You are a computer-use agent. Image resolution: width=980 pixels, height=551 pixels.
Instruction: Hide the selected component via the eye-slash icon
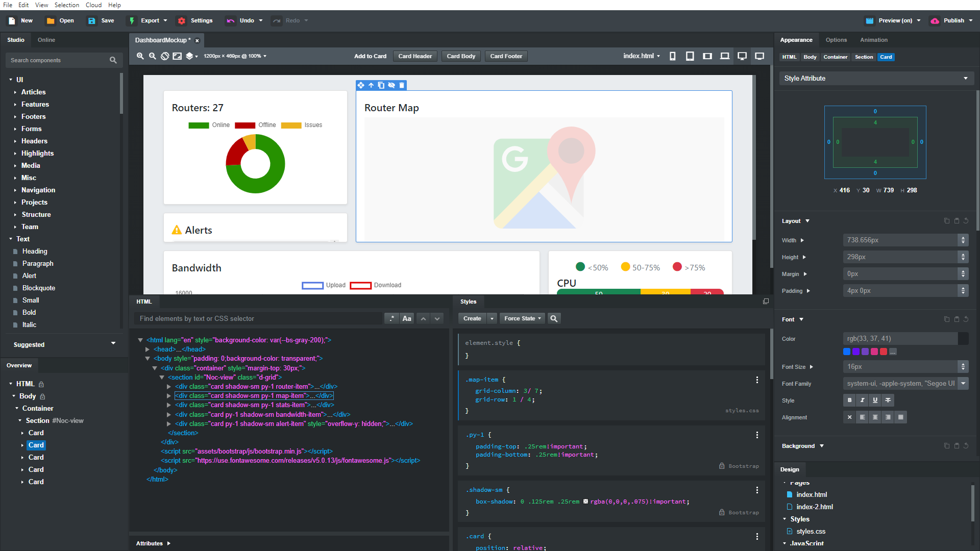tap(391, 85)
